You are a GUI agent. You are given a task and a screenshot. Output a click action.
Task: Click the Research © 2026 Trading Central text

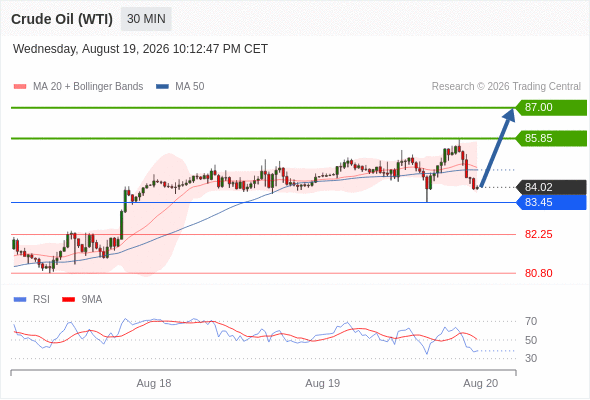click(x=506, y=87)
